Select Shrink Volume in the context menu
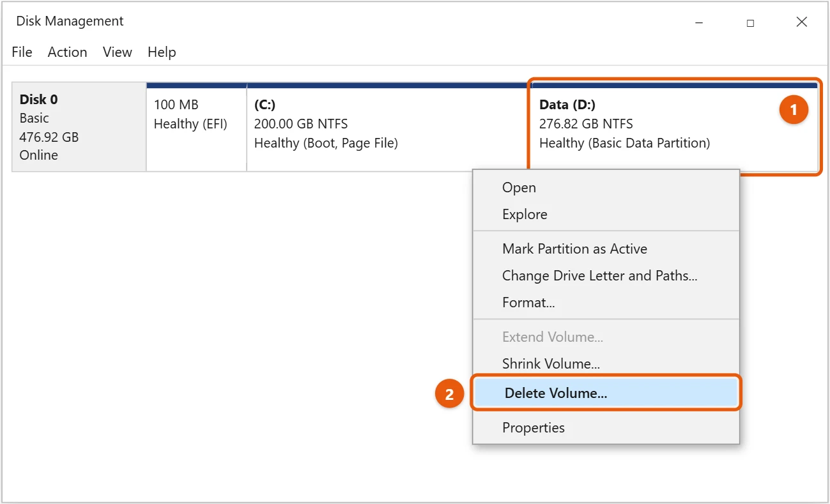This screenshot has height=504, width=830. coord(606,364)
